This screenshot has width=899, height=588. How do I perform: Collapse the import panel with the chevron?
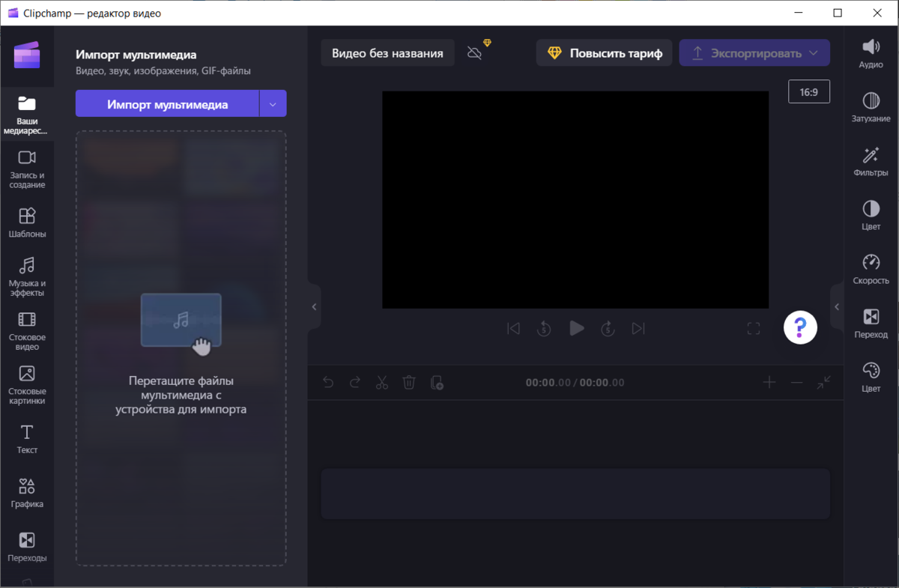coord(314,306)
